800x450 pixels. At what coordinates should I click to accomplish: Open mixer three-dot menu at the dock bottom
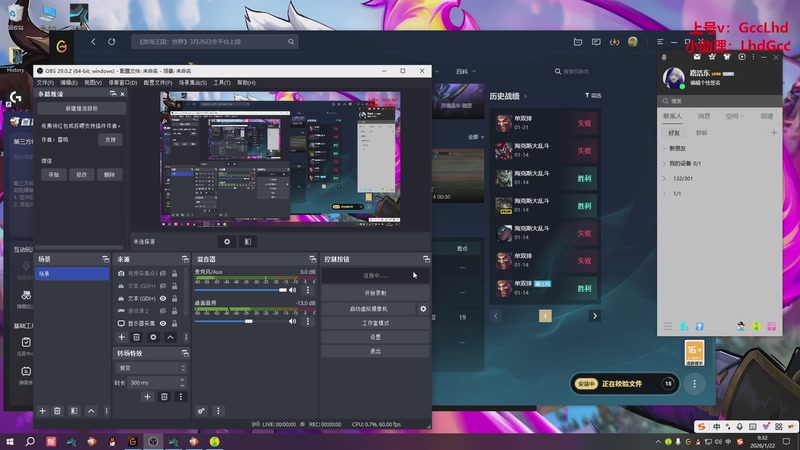(218, 411)
